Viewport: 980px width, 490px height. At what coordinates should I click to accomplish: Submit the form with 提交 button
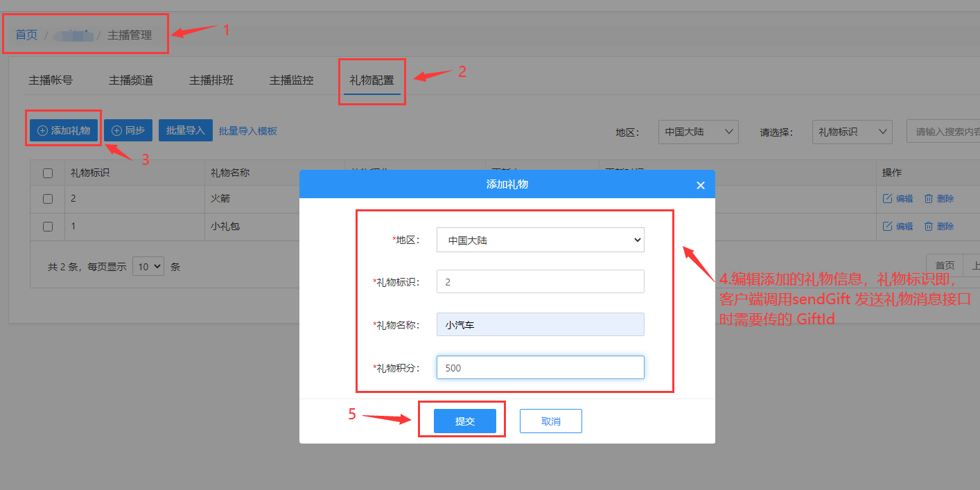[465, 421]
